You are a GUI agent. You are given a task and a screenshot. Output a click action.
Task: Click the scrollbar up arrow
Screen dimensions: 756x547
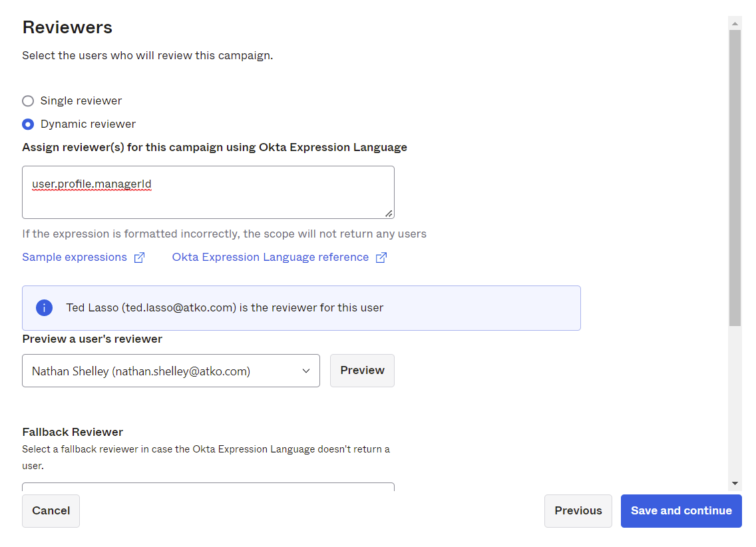pyautogui.click(x=735, y=23)
